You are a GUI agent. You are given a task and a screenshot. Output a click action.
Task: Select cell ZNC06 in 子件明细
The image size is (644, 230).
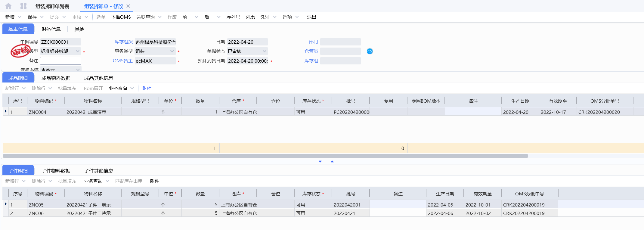pos(46,213)
